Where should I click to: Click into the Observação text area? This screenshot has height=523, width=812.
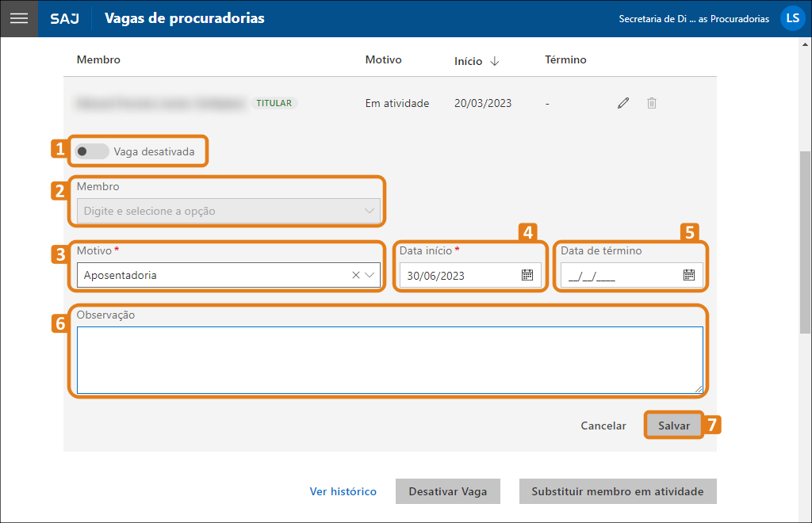(x=389, y=360)
